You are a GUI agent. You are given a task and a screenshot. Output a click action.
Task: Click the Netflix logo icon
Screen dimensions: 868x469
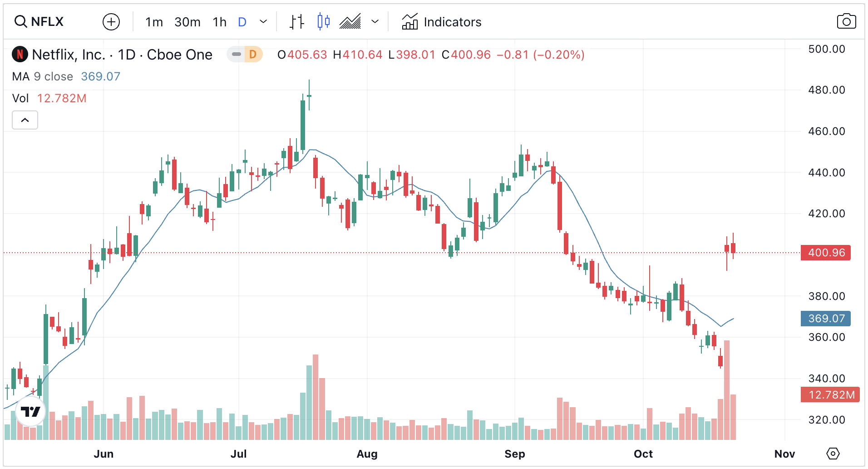pyautogui.click(x=20, y=55)
